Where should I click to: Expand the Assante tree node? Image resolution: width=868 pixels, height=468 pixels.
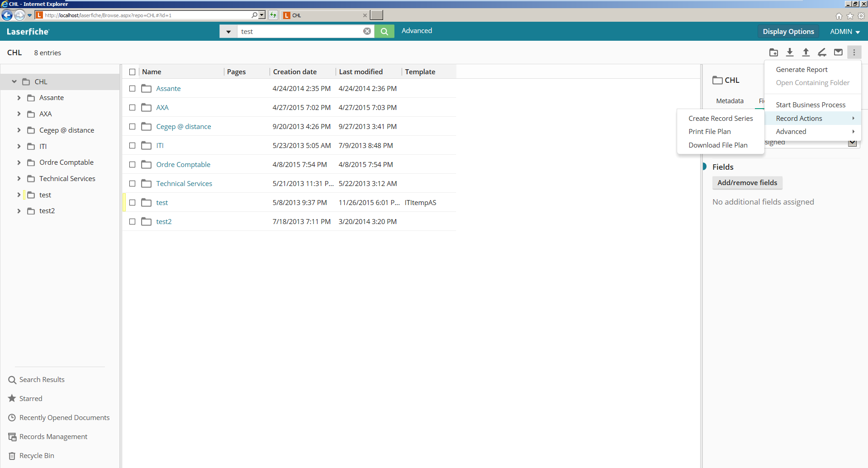tap(19, 98)
